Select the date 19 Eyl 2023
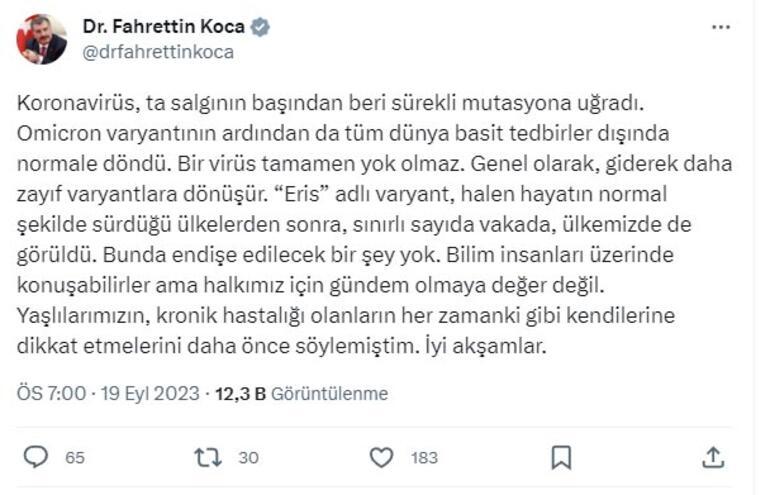The width and height of the screenshot is (770, 495). point(150,394)
